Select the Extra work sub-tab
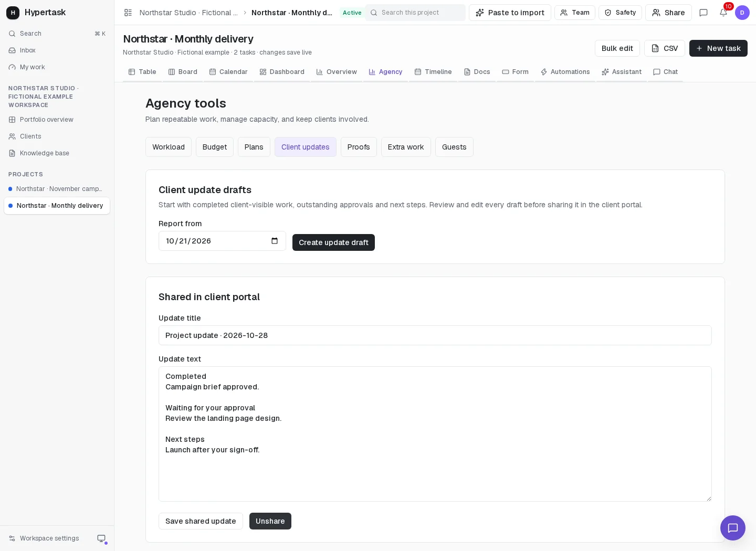Screen dimensions: 756x551 click(406, 147)
